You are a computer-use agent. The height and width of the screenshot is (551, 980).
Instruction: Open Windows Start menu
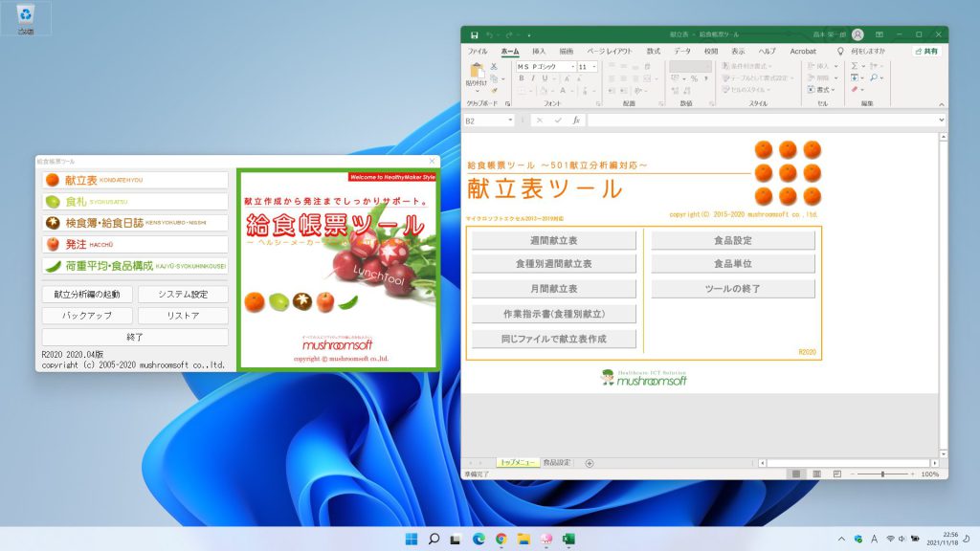(x=412, y=539)
